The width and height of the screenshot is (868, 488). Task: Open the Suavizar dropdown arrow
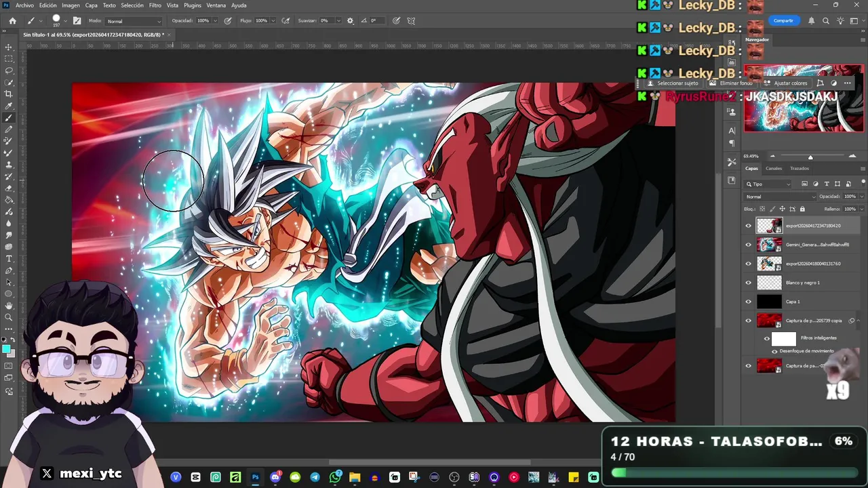[x=339, y=21]
